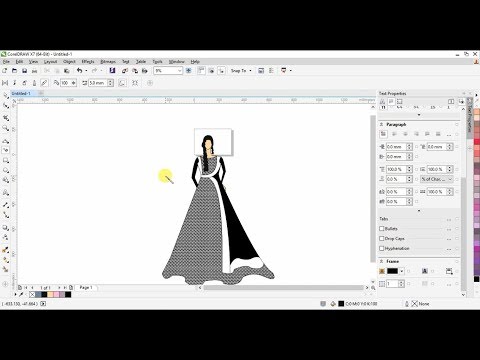Select the Rectangle tool in the toolbox

(6, 160)
